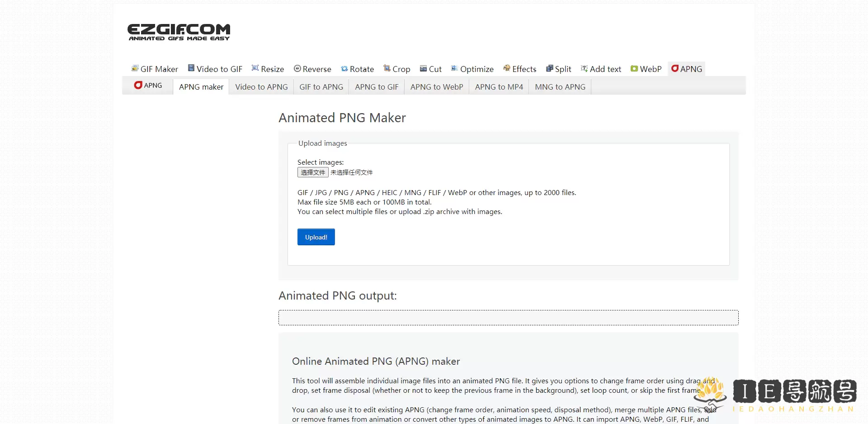Switch to APNG to MP4 tab

[499, 87]
